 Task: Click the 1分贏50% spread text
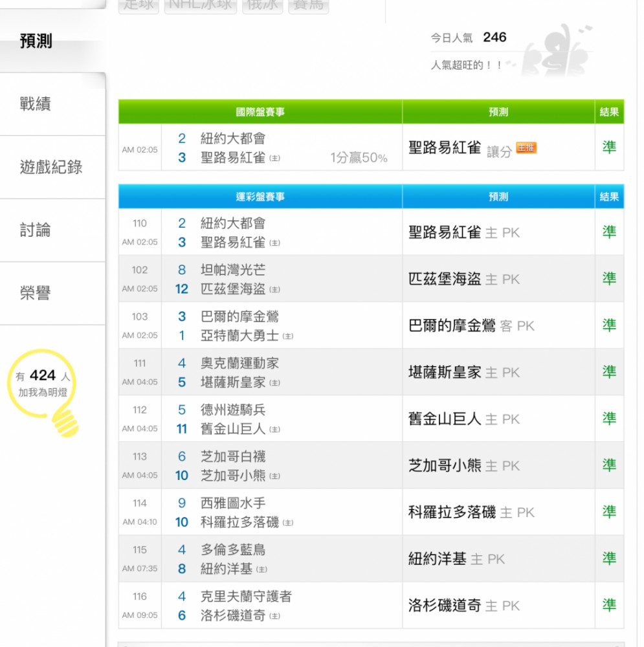359,158
